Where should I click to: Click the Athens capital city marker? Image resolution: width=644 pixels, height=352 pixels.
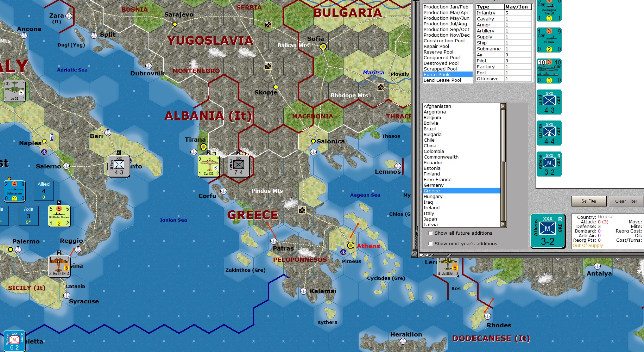pos(351,245)
